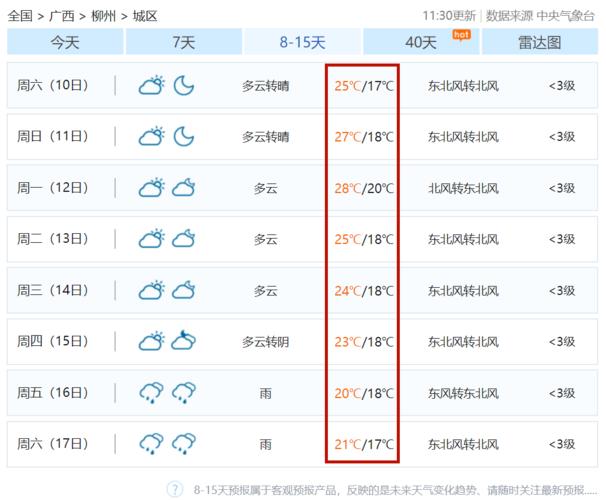Click daytime cloudy icon for 周日（11日）
Viewport: 606px width, 500px height.
pyautogui.click(x=152, y=136)
